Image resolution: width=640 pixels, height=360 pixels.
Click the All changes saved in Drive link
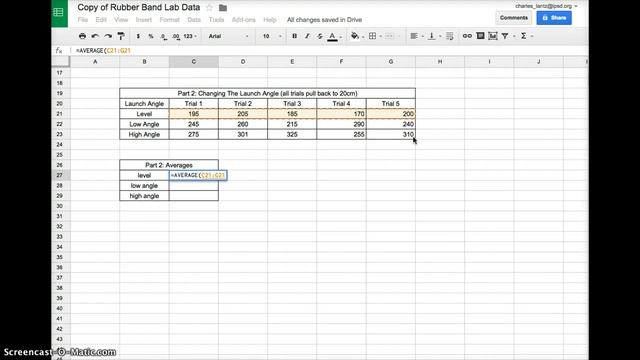[324, 20]
